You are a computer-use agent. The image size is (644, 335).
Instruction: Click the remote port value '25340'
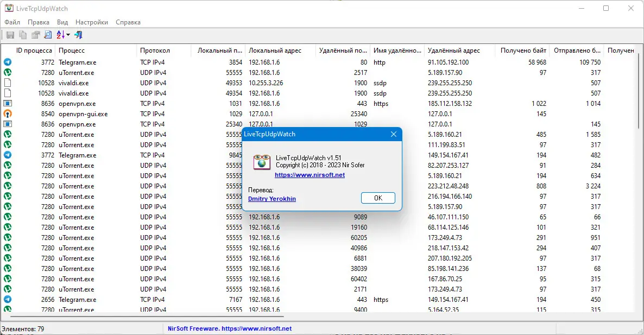coord(359,113)
